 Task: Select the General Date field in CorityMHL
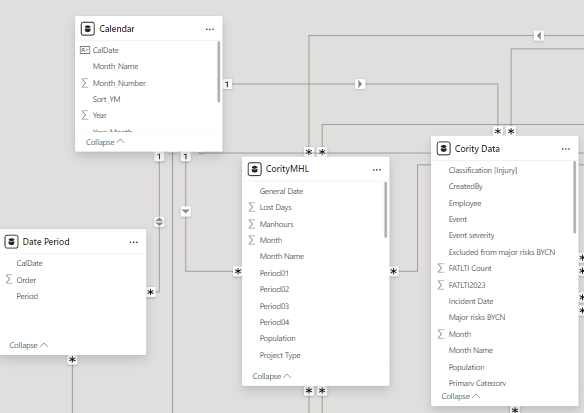coord(281,191)
